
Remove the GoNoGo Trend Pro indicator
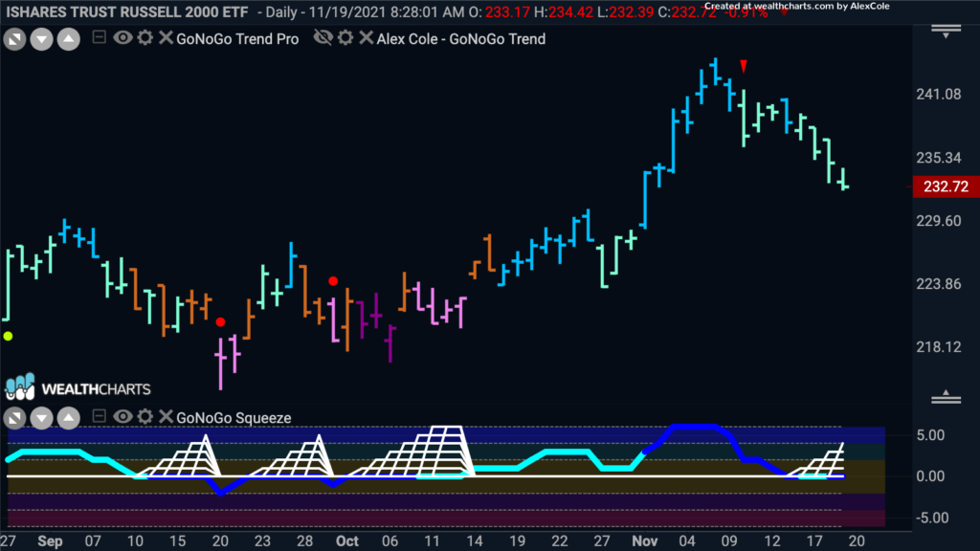pos(165,39)
